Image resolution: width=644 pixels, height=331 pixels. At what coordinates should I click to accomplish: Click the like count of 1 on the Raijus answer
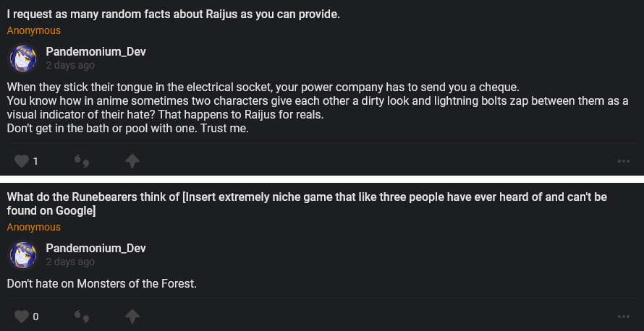[35, 161]
